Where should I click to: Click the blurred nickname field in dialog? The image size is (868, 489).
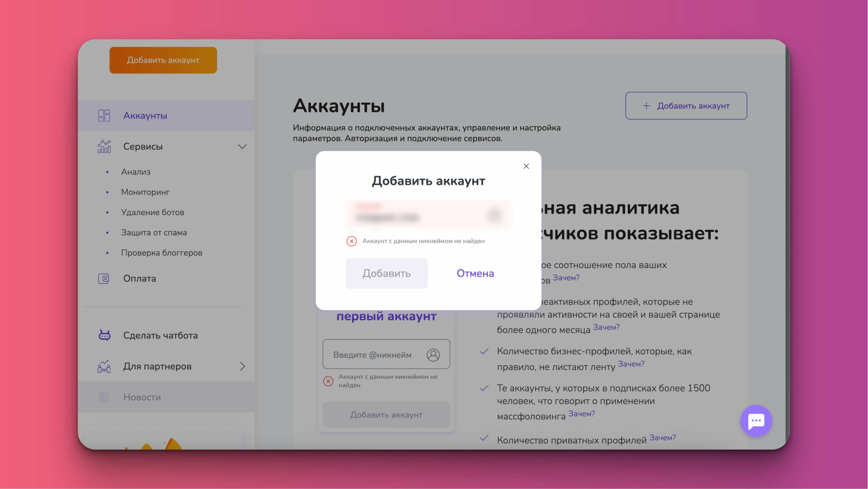click(x=429, y=215)
